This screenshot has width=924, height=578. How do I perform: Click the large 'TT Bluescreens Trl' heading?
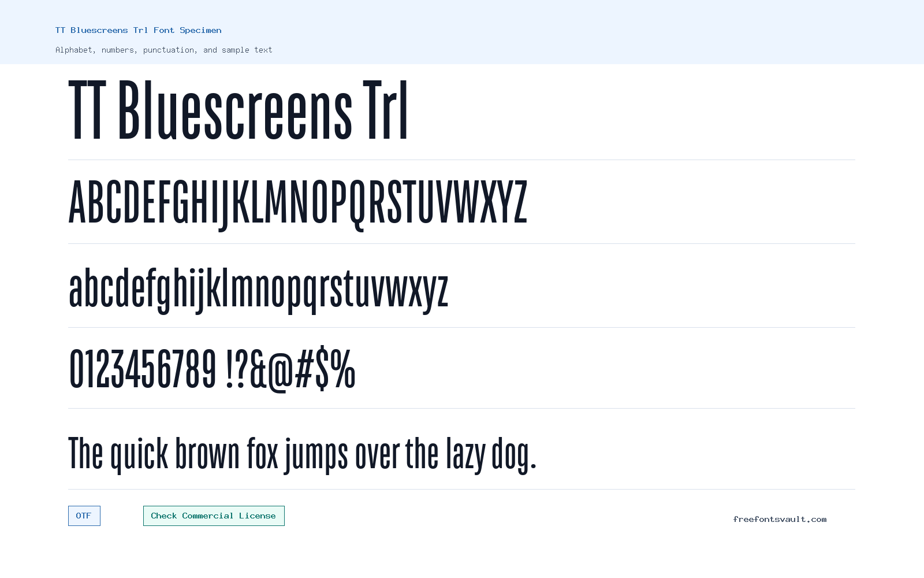pyautogui.click(x=239, y=110)
